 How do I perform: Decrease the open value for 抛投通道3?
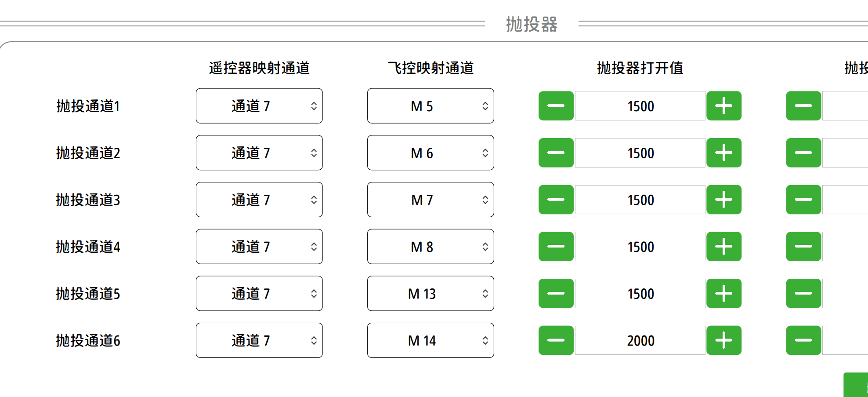(556, 200)
